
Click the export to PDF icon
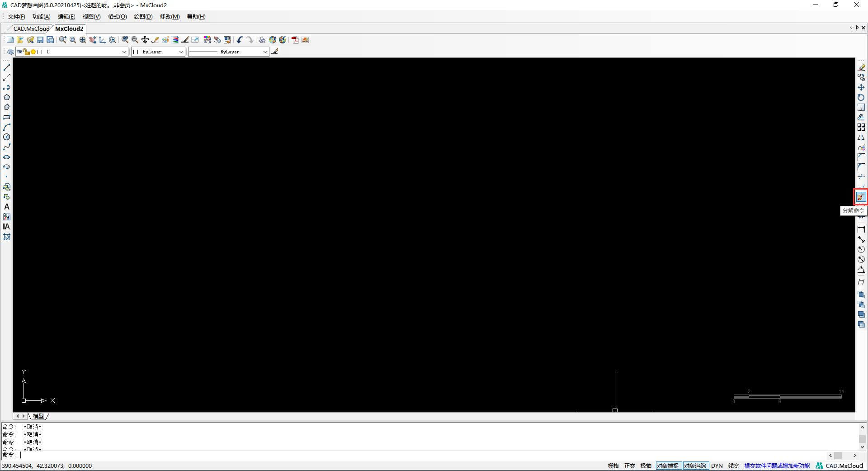295,40
